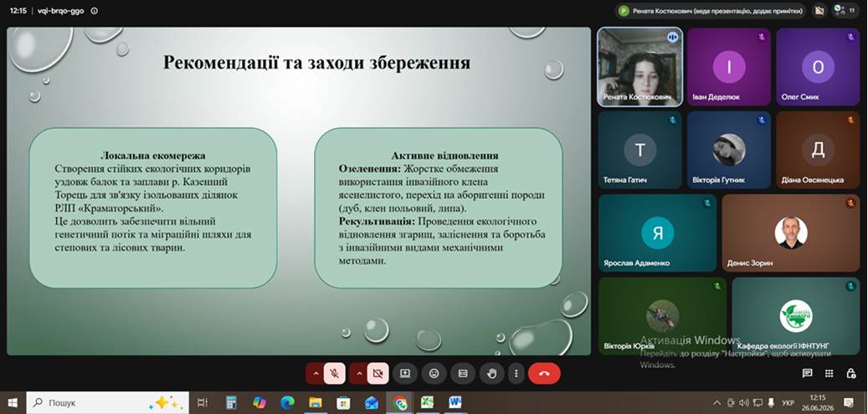Toggle closed captions
Viewport: 868px width, 414px height.
(x=463, y=374)
